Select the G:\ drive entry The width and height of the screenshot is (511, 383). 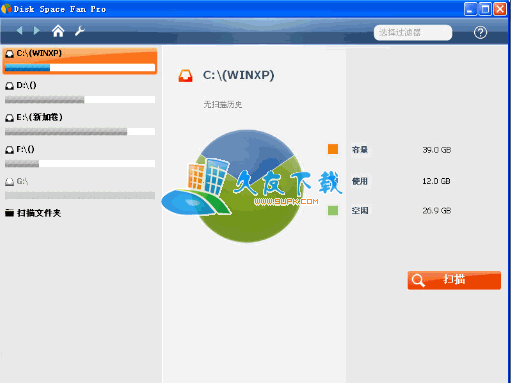(x=80, y=189)
